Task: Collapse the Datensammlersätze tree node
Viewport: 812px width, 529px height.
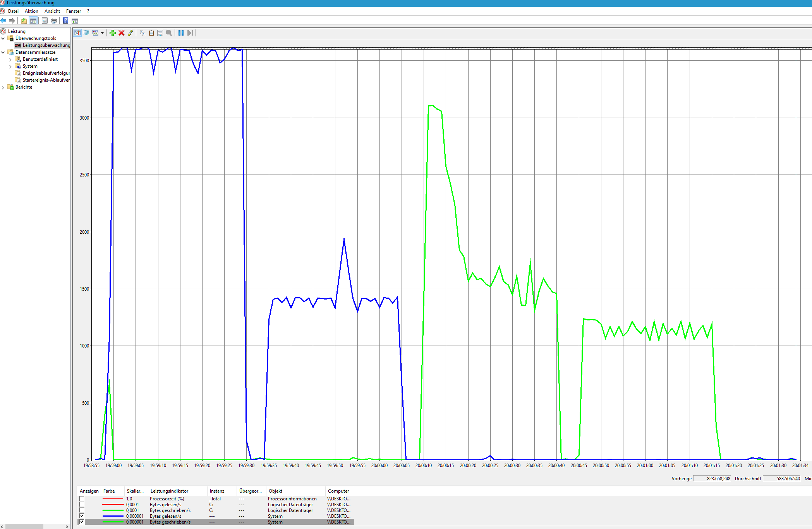Action: click(3, 52)
